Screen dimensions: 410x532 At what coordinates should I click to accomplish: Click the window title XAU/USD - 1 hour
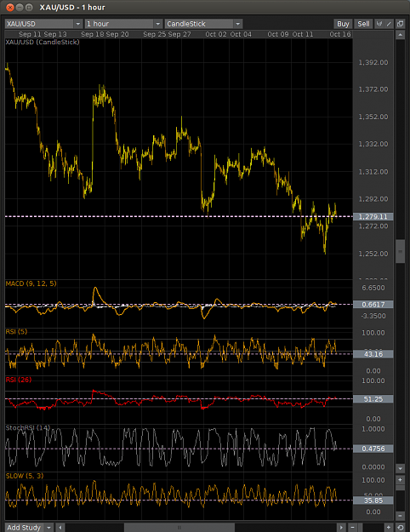coord(72,8)
